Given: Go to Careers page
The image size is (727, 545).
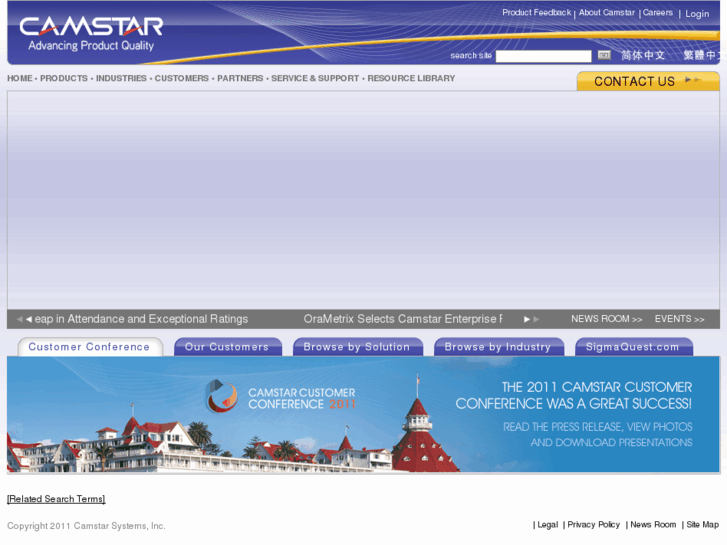Looking at the screenshot, I should (657, 13).
